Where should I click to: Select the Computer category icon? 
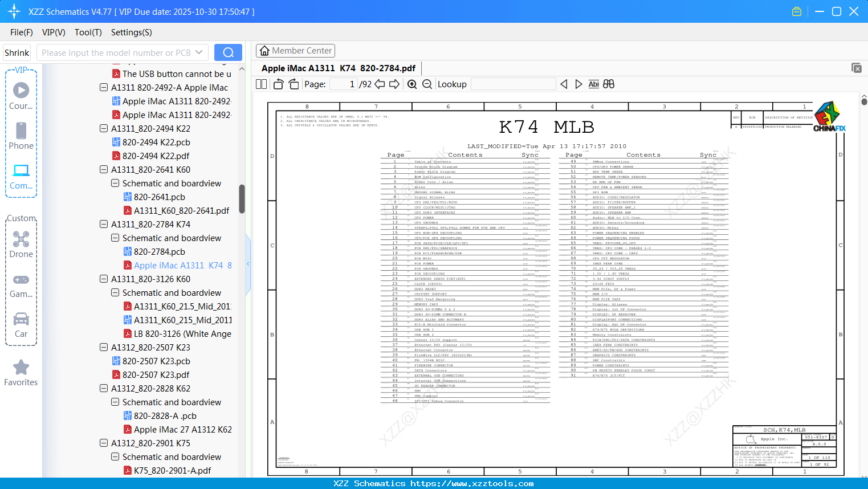pyautogui.click(x=21, y=176)
